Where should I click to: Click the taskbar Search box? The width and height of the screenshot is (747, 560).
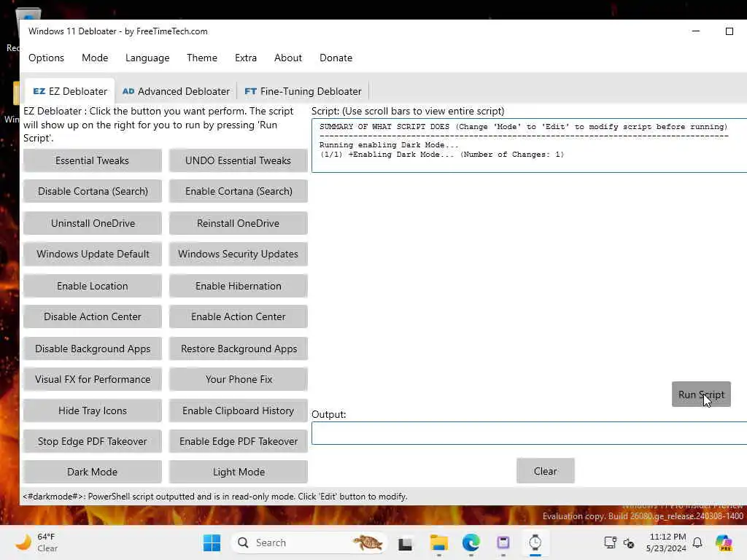[x=309, y=542]
